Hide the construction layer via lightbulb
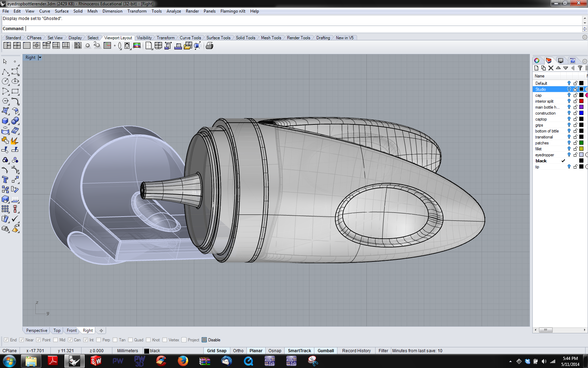This screenshot has height=368, width=588. (x=569, y=113)
